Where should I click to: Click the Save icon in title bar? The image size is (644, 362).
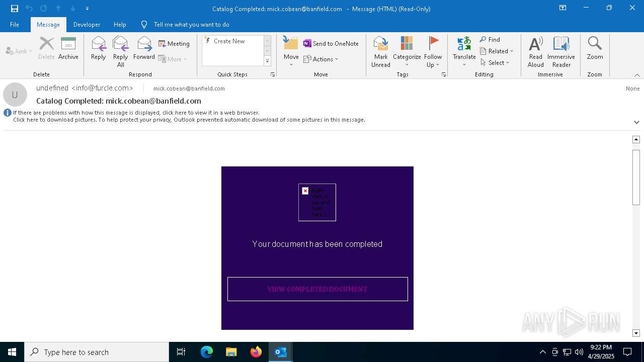tap(15, 9)
